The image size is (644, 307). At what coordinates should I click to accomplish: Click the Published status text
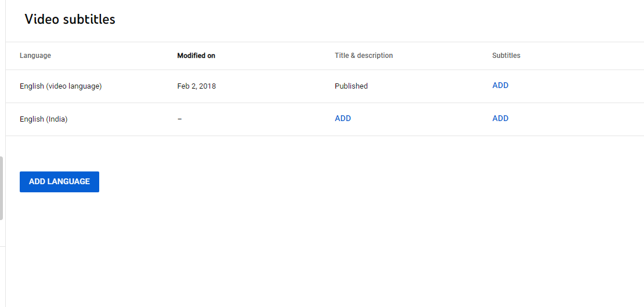[351, 86]
